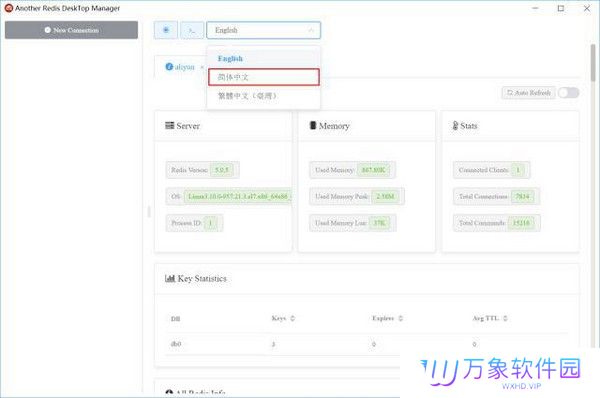This screenshot has width=600, height=398.
Task: Toggle the Auto Refresh switch
Action: pos(568,93)
